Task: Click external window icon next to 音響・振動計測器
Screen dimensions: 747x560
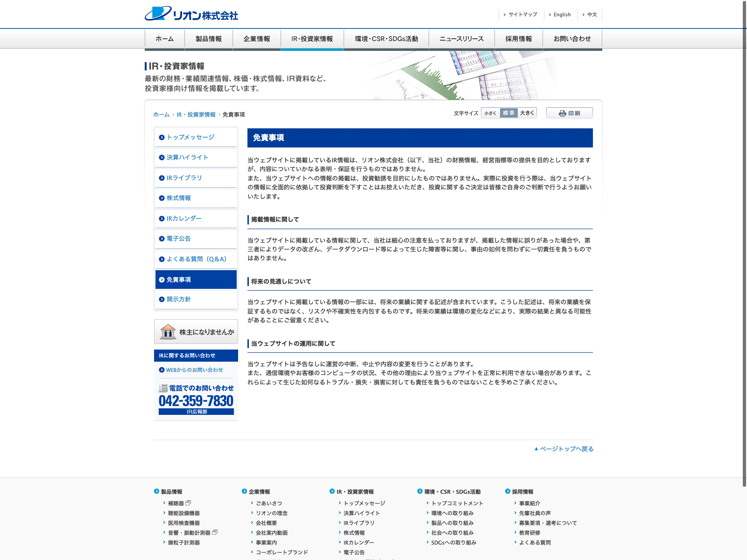Action: pyautogui.click(x=215, y=532)
